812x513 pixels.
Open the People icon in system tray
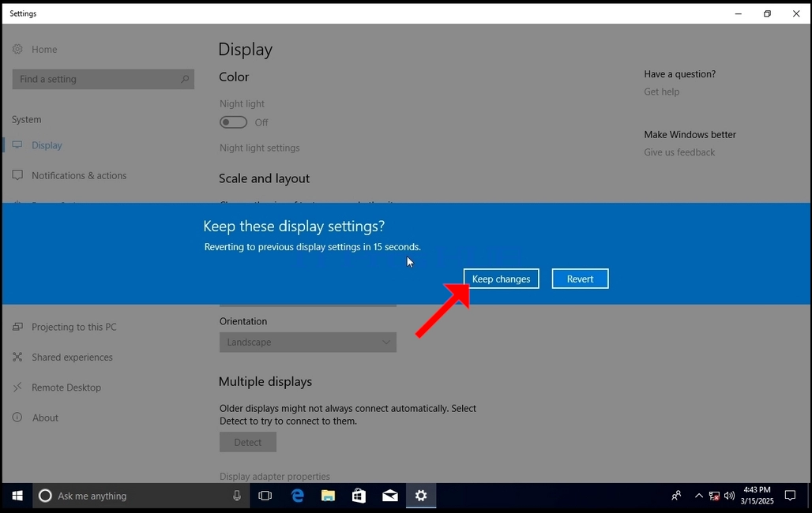click(x=676, y=496)
